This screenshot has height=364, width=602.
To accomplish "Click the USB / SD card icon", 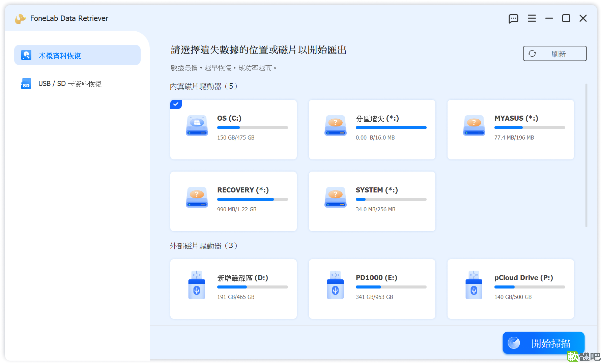I will coord(26,84).
